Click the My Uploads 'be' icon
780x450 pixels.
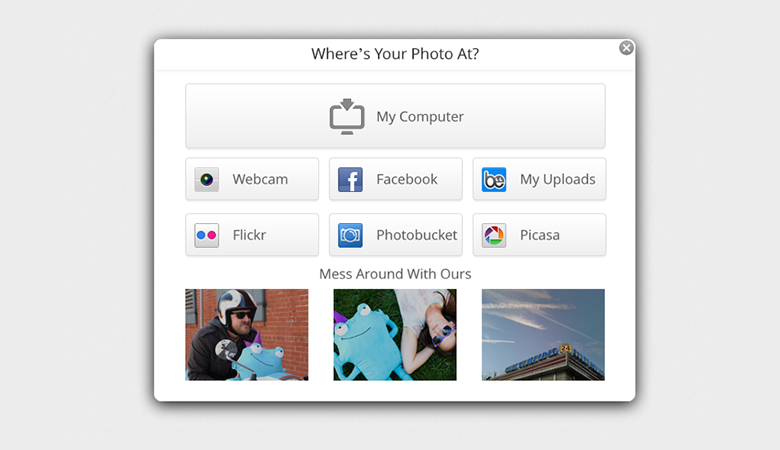pos(494,180)
